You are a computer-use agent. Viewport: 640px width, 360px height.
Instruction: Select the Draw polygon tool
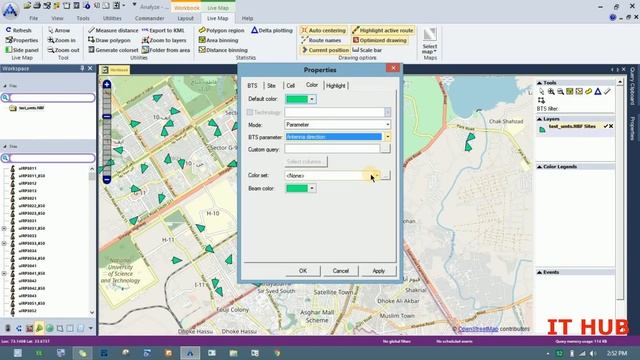109,40
